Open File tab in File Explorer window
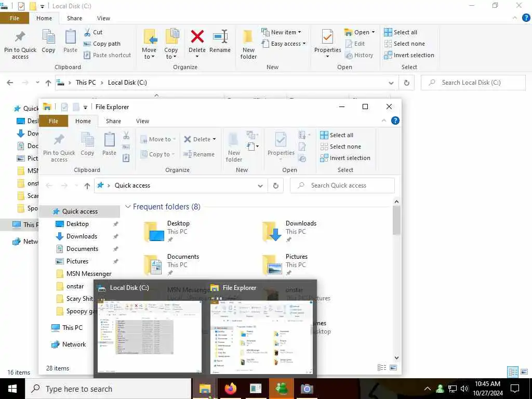Viewport: 532px width, 399px height. coord(54,121)
